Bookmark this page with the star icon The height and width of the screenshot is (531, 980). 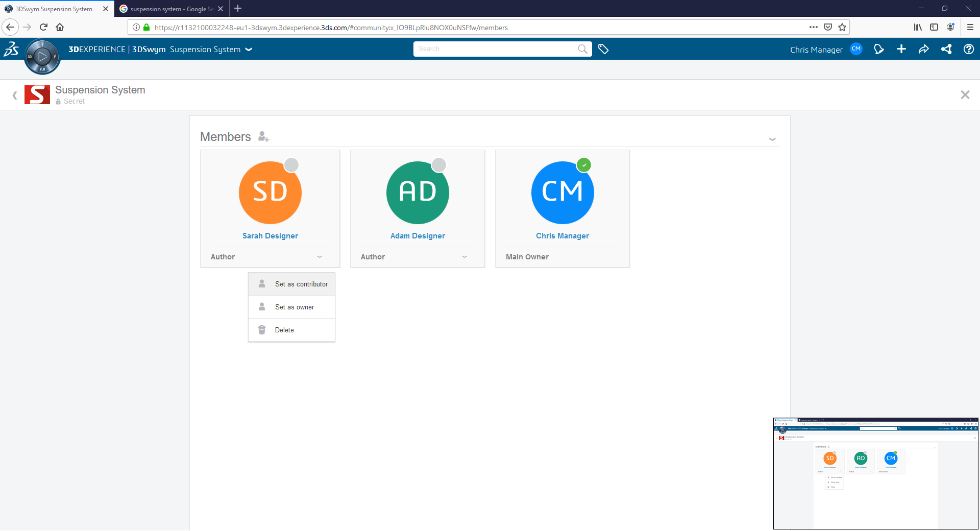842,28
